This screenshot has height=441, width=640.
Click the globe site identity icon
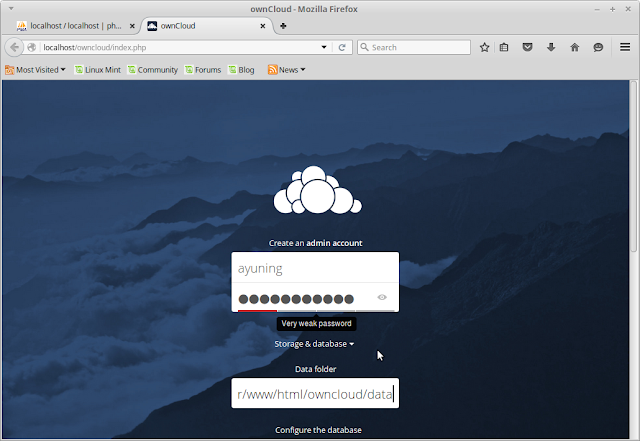31,47
